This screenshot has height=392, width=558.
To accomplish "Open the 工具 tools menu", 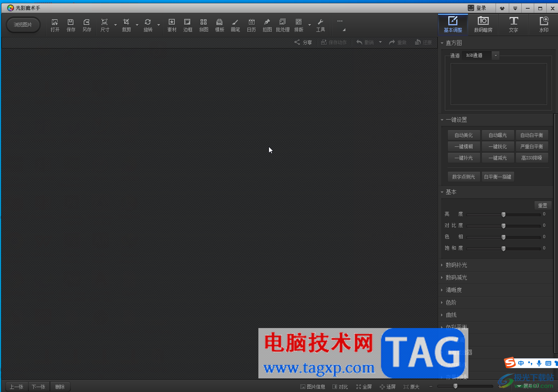I will (x=320, y=25).
